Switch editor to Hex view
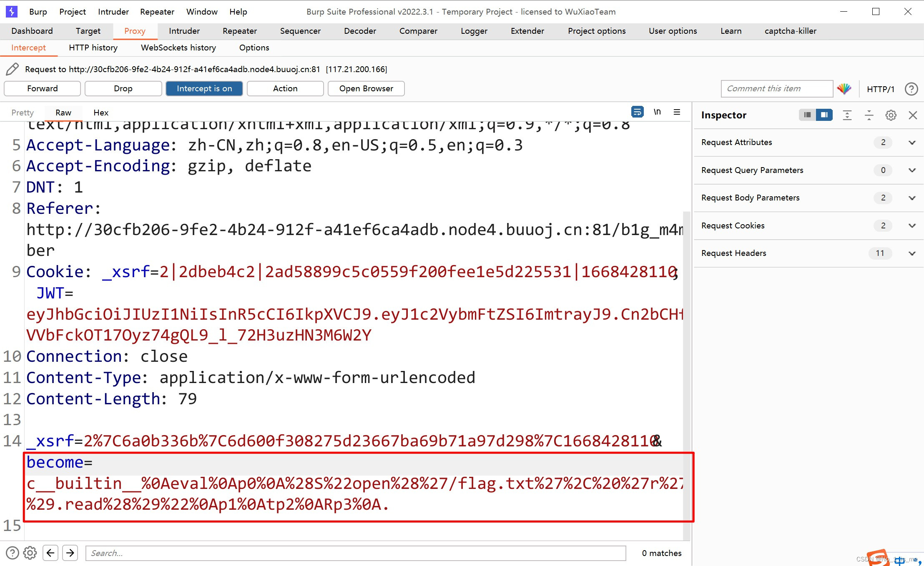Image resolution: width=924 pixels, height=566 pixels. coord(101,113)
